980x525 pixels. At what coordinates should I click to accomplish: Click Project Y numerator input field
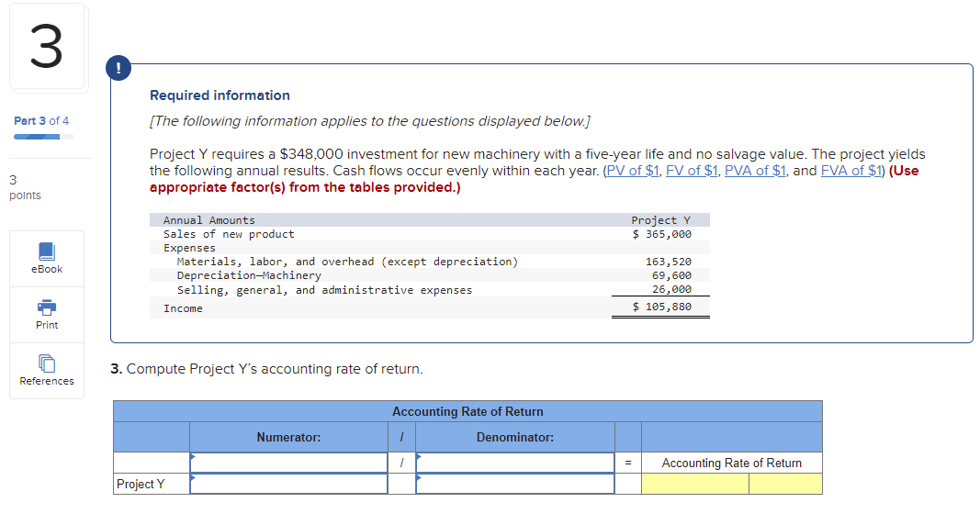(x=288, y=484)
